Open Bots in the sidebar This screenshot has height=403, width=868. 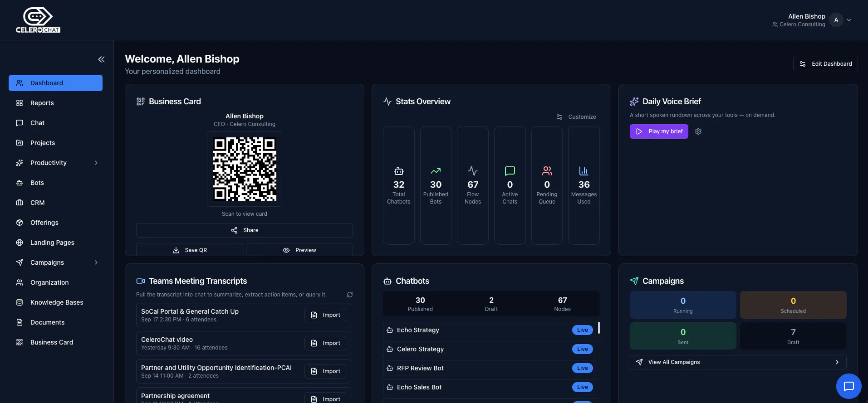tap(55, 183)
